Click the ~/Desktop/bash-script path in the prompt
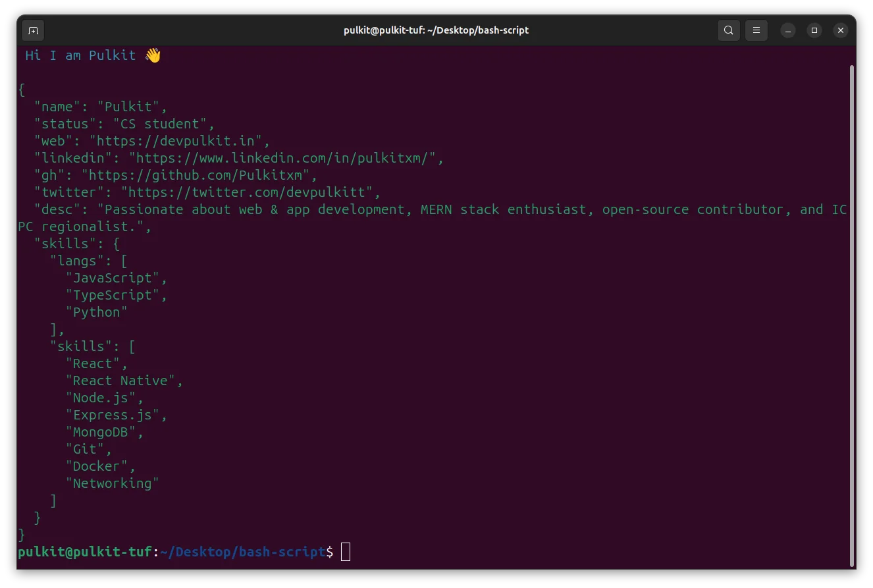The height and width of the screenshot is (588, 873). [246, 552]
